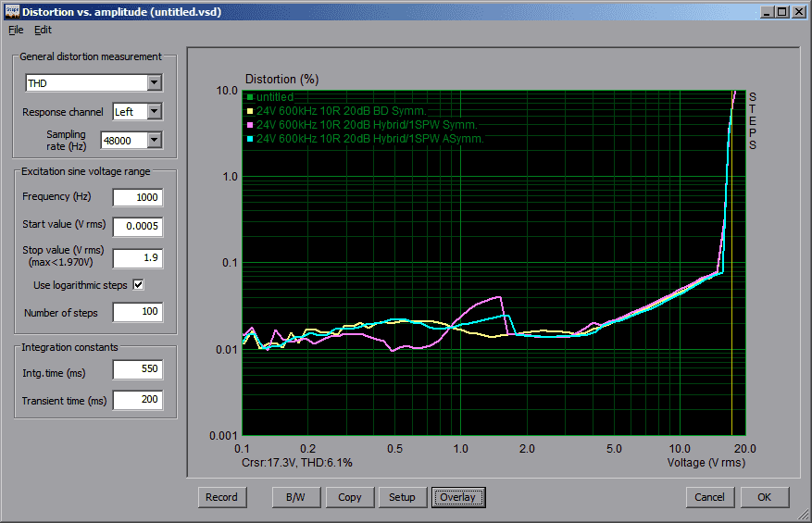Open the File menu
The height and width of the screenshot is (523, 812).
[x=16, y=30]
